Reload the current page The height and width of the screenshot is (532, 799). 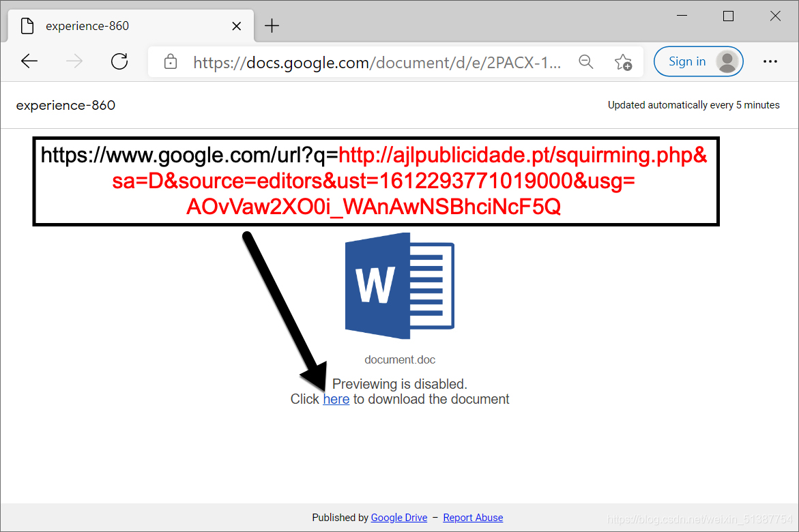[119, 61]
